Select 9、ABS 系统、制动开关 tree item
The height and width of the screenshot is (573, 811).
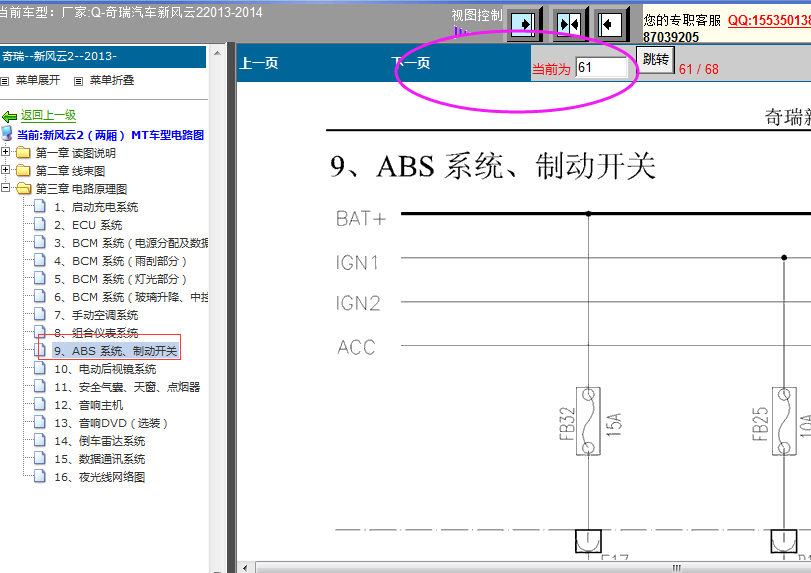click(x=115, y=351)
